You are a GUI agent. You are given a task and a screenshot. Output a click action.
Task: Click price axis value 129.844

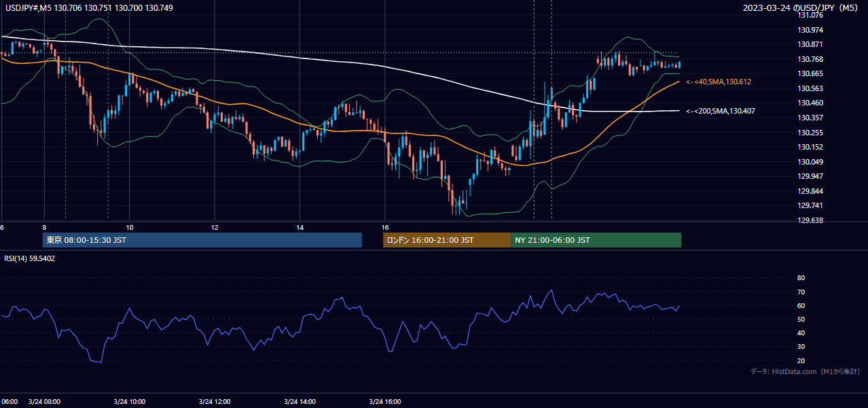click(810, 191)
